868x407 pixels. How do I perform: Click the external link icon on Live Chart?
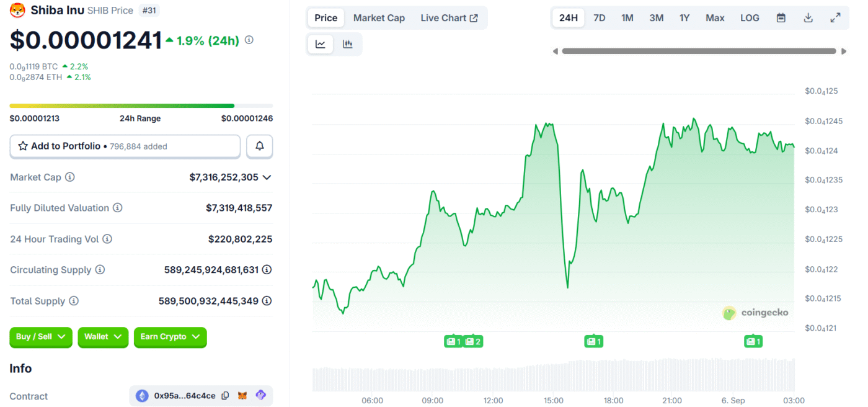(x=474, y=18)
